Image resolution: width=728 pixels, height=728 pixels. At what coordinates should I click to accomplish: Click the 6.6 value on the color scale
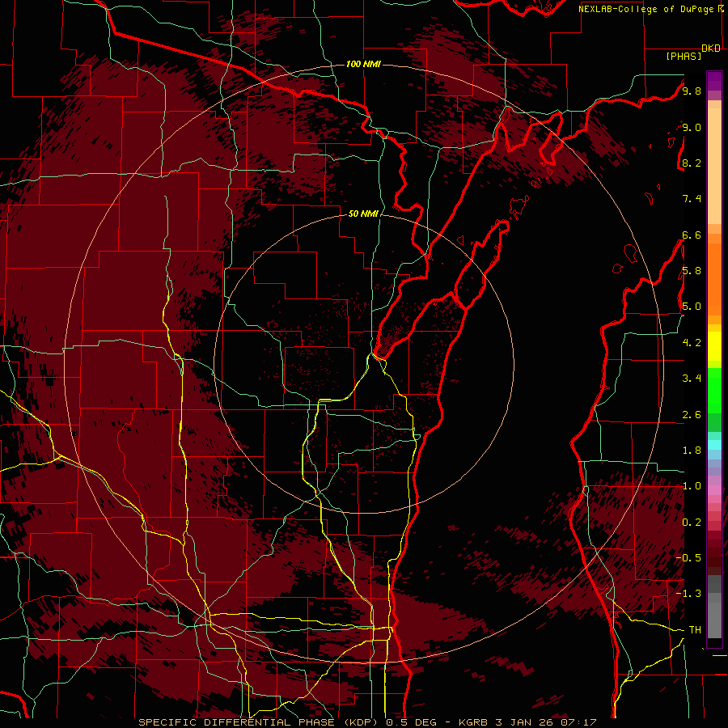tap(692, 235)
